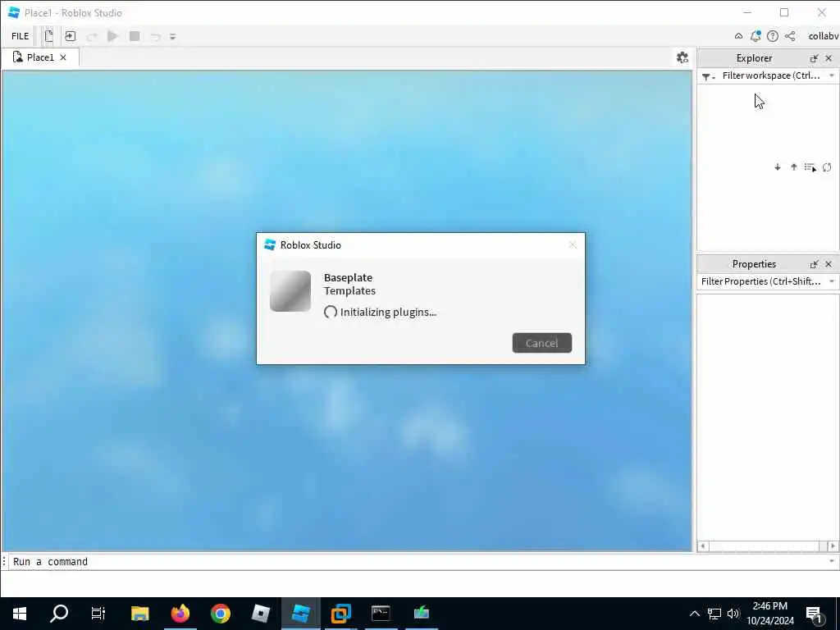Expand the Filter workspace history dropdown arrow
This screenshot has height=630, width=840.
(832, 76)
